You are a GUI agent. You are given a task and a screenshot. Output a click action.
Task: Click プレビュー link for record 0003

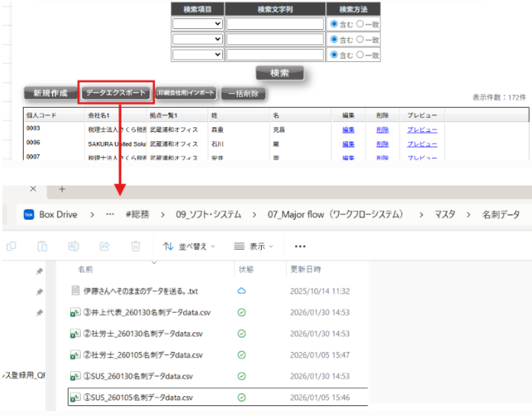(x=421, y=130)
